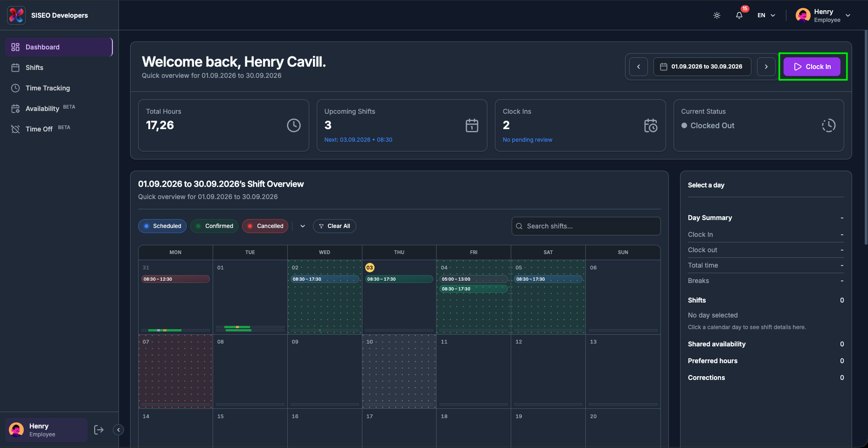Click the MON column header
The height and width of the screenshot is (448, 868).
(x=175, y=252)
